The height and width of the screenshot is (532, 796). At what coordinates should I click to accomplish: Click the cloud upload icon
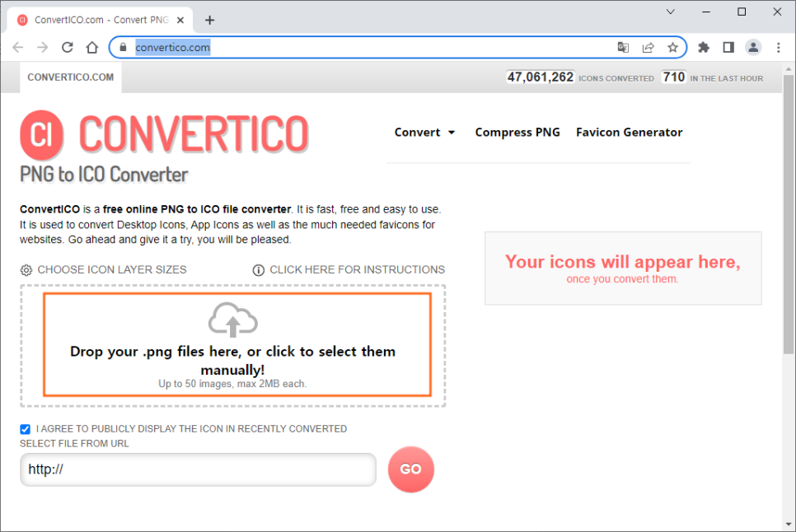[x=233, y=320]
